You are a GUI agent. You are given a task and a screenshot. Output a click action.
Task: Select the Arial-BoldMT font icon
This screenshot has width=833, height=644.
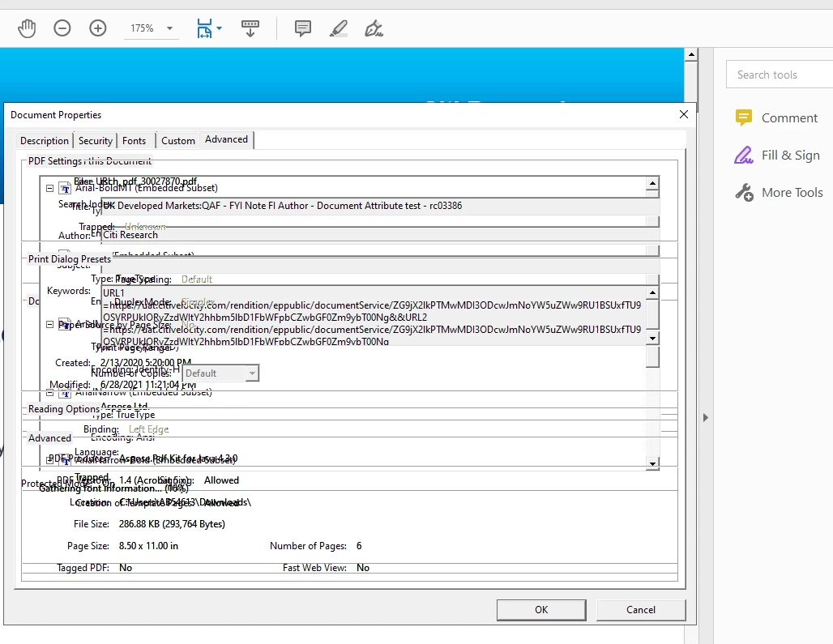[x=65, y=189]
